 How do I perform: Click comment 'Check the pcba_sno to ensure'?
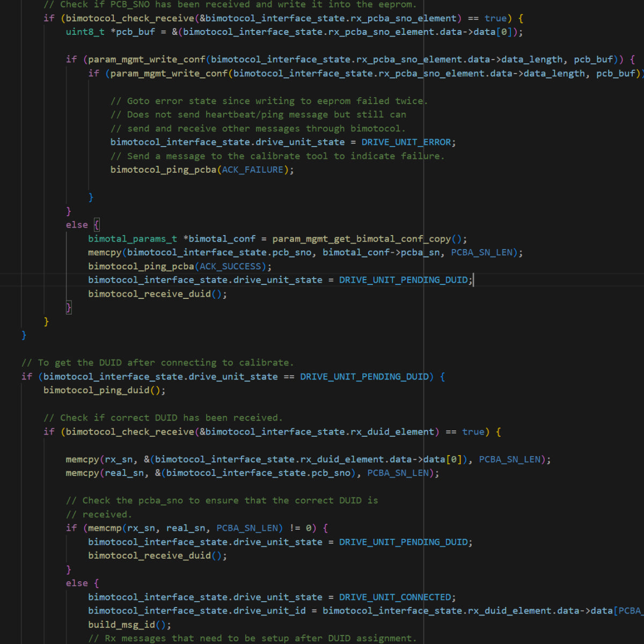(222, 501)
